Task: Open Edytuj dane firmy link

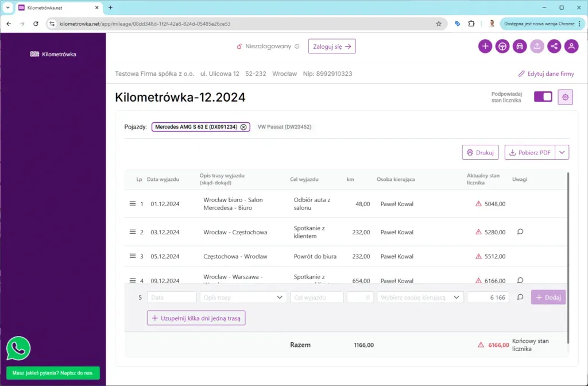Action: click(546, 74)
